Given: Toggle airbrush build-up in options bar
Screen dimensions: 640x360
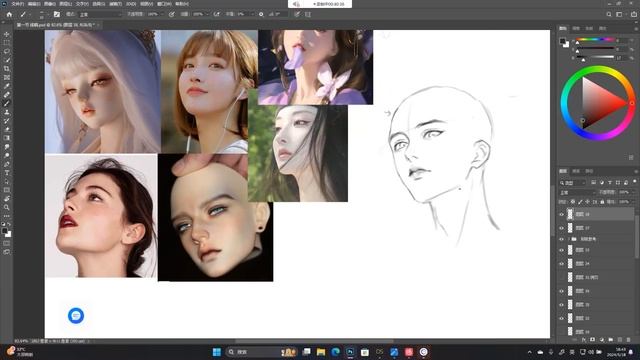Looking at the screenshot, I should point(216,14).
